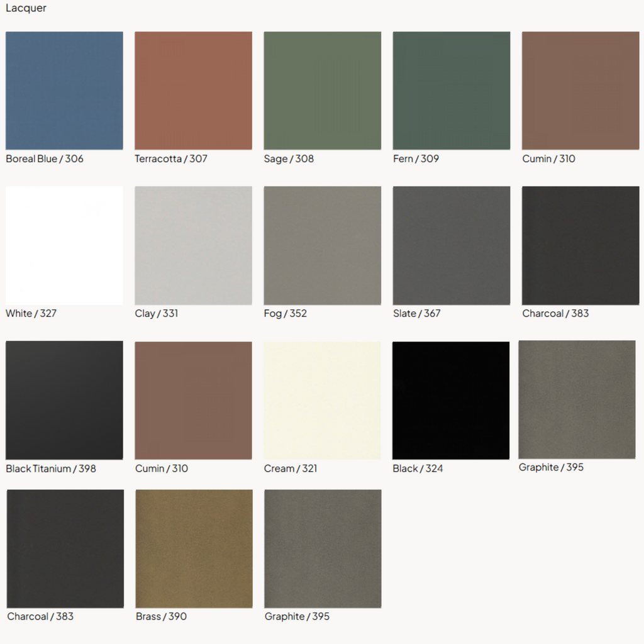This screenshot has width=644, height=644.
Task: Select the Brass lacquer swatch
Action: click(194, 548)
